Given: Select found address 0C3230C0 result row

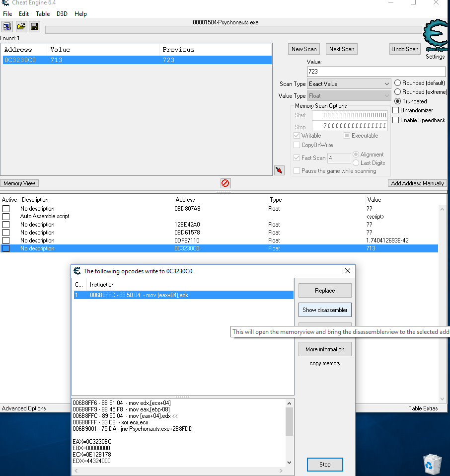Looking at the screenshot, I should click(x=137, y=60).
